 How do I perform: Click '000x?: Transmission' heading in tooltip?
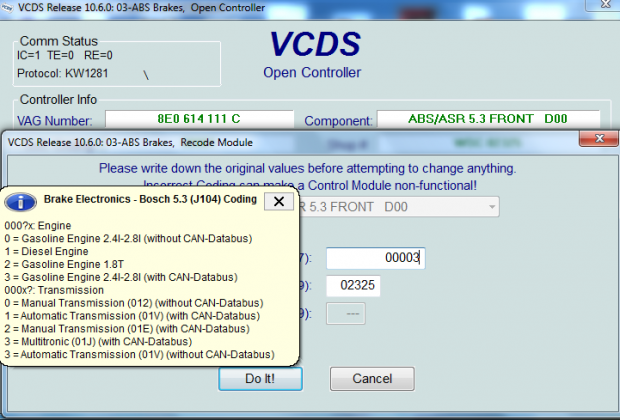pos(54,290)
